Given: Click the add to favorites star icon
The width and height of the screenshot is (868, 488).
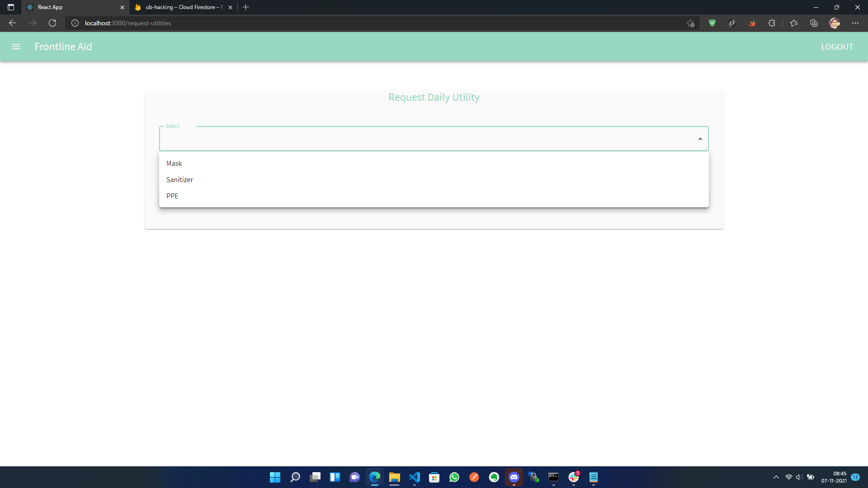Looking at the screenshot, I should [690, 23].
